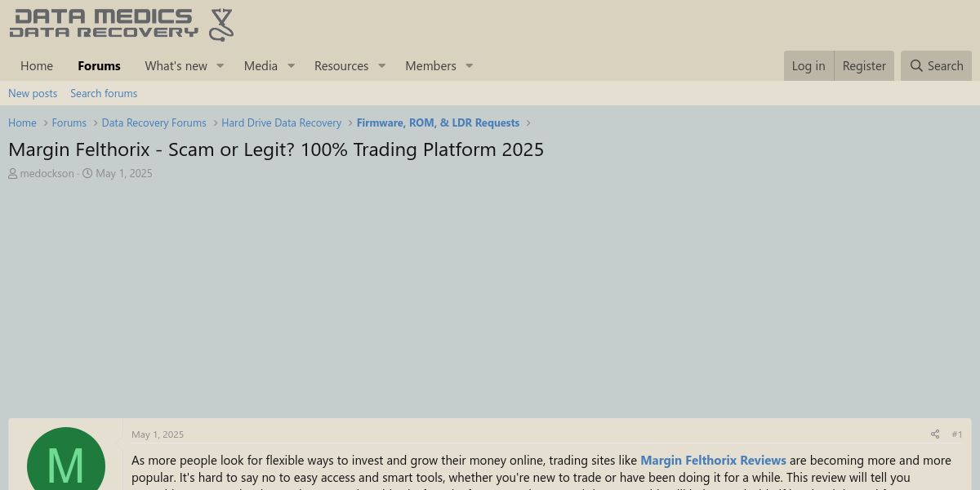Open Margin Felthorix Reviews link

pos(713,461)
